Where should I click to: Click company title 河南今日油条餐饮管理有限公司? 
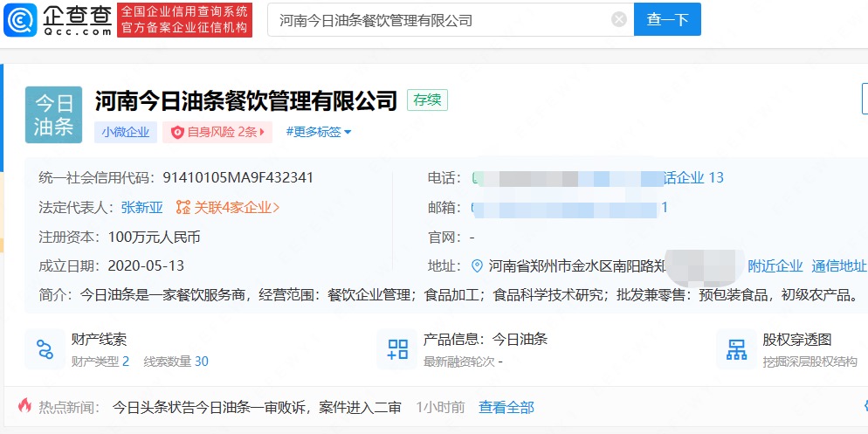[x=246, y=100]
